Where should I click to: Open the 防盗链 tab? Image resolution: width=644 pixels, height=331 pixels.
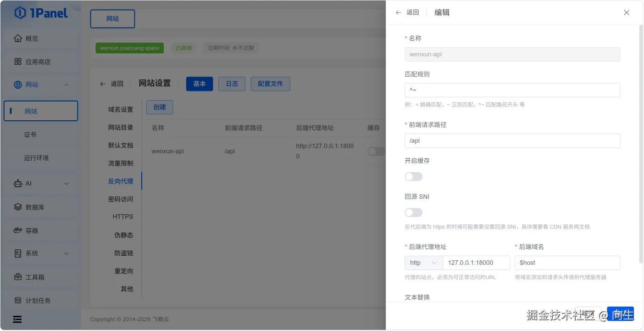pyautogui.click(x=124, y=253)
